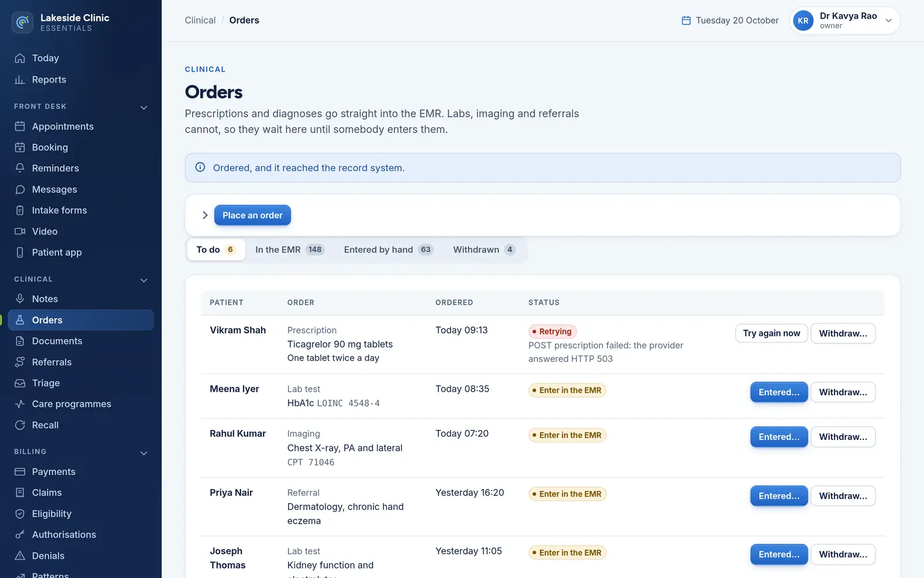Click the Eligibility shield icon
The height and width of the screenshot is (578, 924).
[20, 514]
